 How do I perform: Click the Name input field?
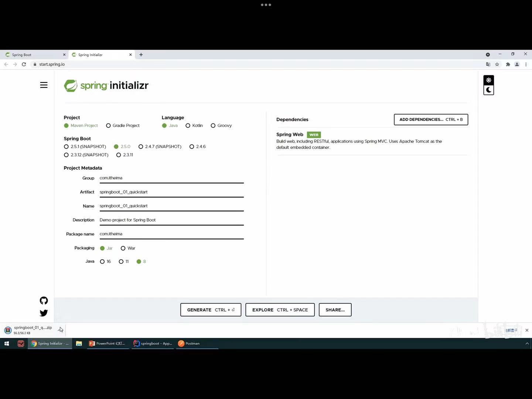[171, 206]
